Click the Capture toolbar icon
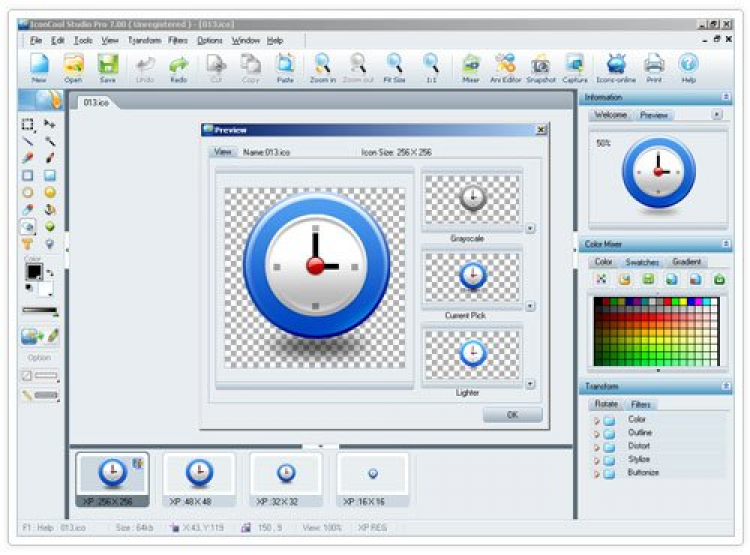The width and height of the screenshot is (750, 555). pos(575,68)
